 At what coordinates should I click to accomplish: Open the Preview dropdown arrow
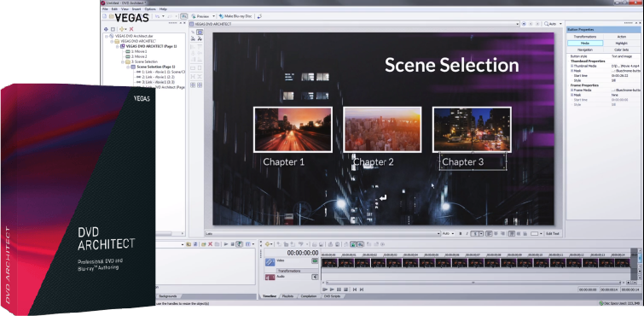click(213, 16)
